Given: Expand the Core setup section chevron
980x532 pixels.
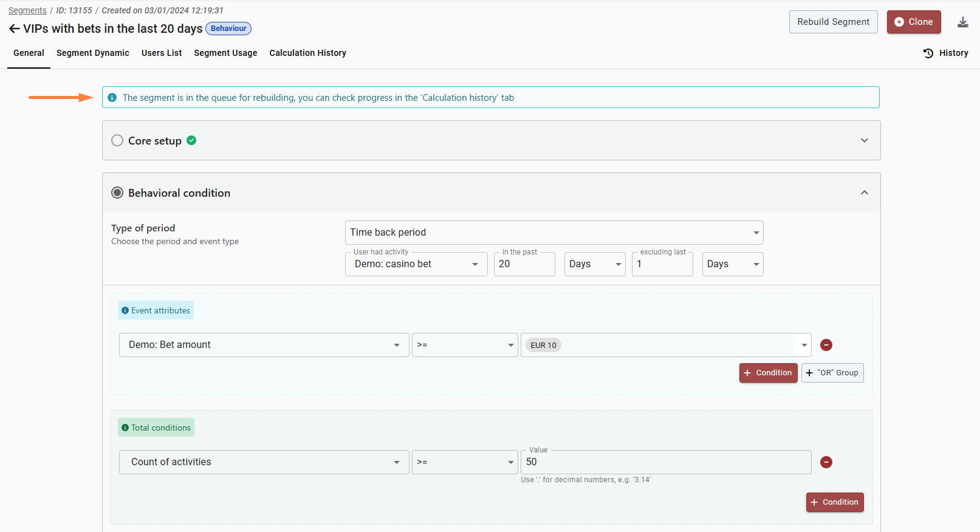Looking at the screenshot, I should 865,140.
